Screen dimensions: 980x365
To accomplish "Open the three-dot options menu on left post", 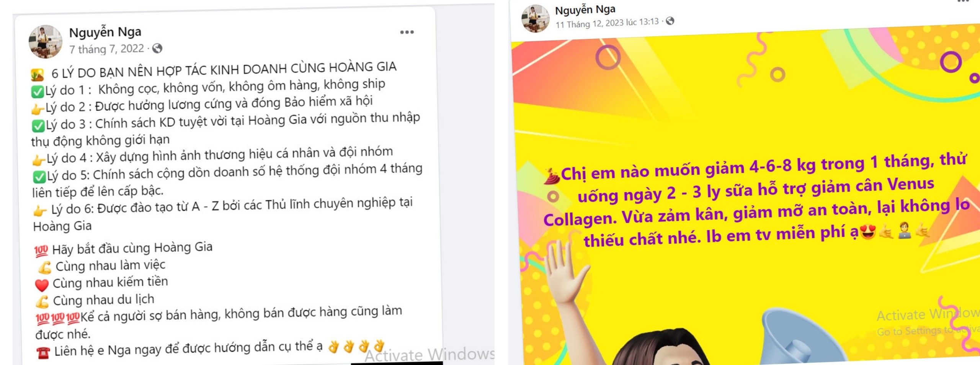I will pyautogui.click(x=407, y=32).
